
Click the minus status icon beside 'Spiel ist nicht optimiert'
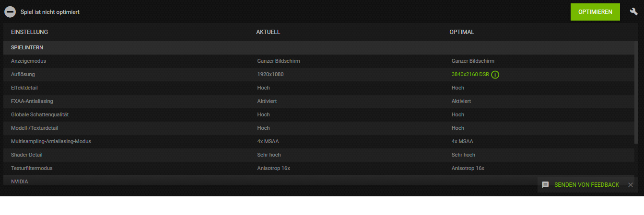coord(10,12)
